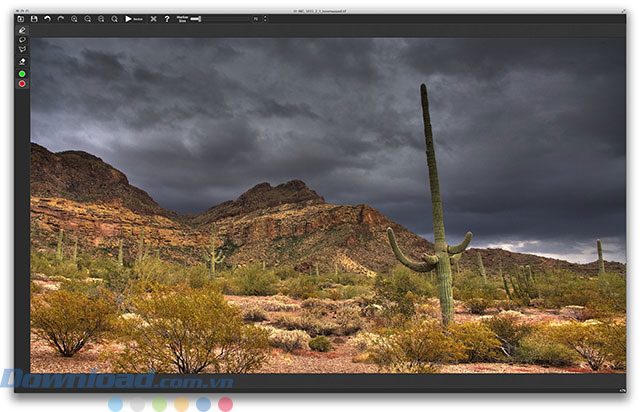
Task: Switch to the red mask mode
Action: (22, 83)
